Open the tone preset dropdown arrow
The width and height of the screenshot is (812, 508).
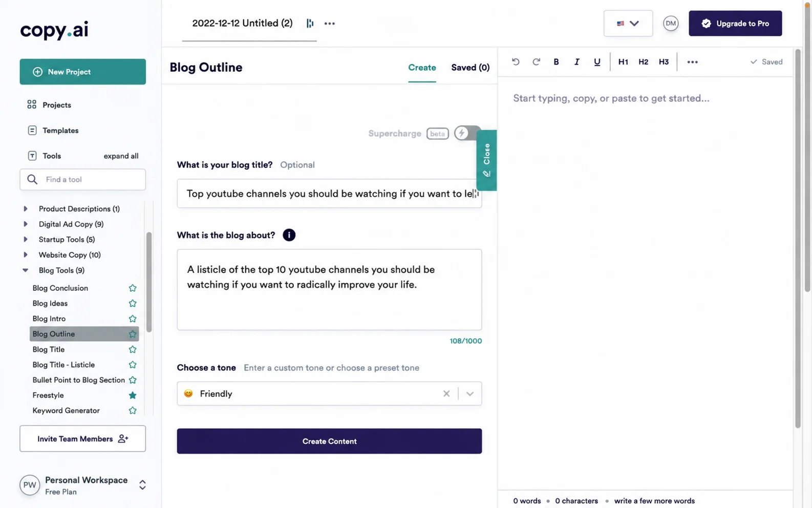click(470, 394)
